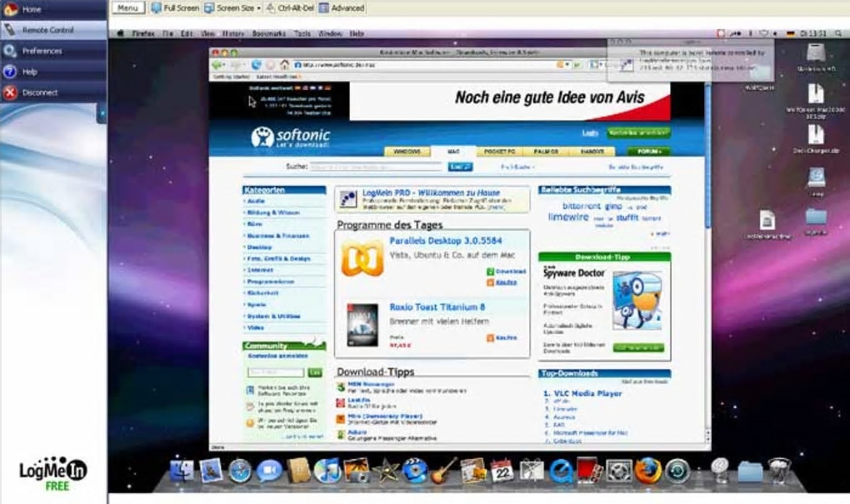Click the Parallels Desktop icon
Screen dimensions: 850x504
[362, 258]
